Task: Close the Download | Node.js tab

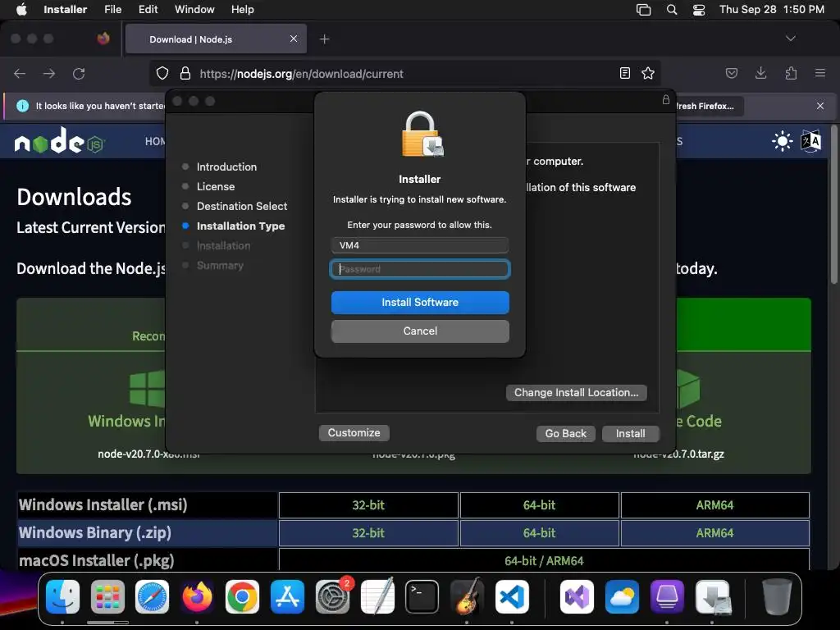Action: (294, 39)
